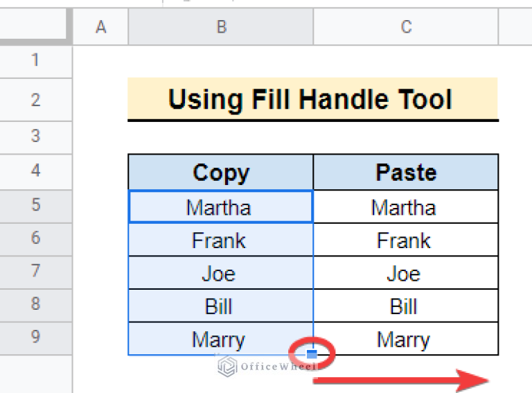Click the blue fill handle square

pos(312,354)
